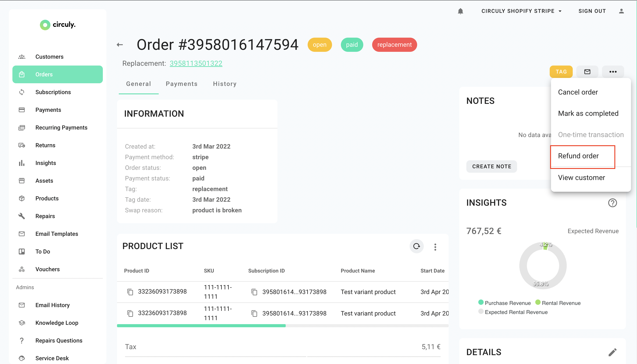Go back with the left arrow icon
Image resolution: width=637 pixels, height=364 pixels.
pyautogui.click(x=120, y=45)
